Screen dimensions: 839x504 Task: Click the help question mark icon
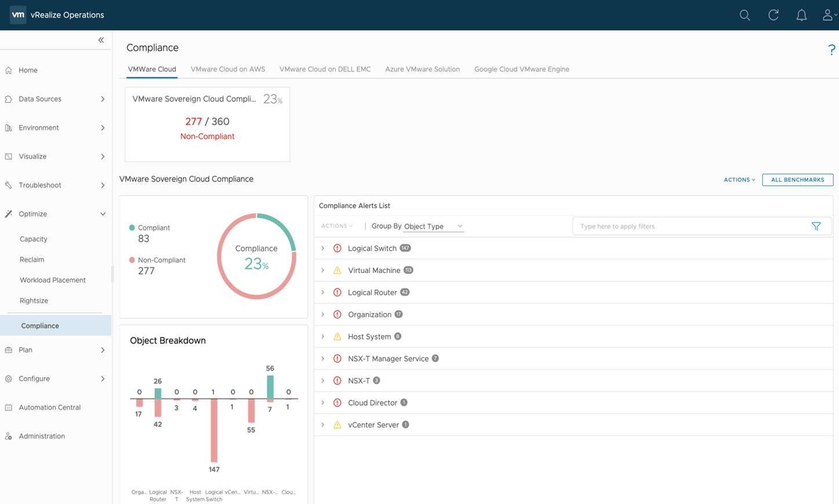pos(831,50)
